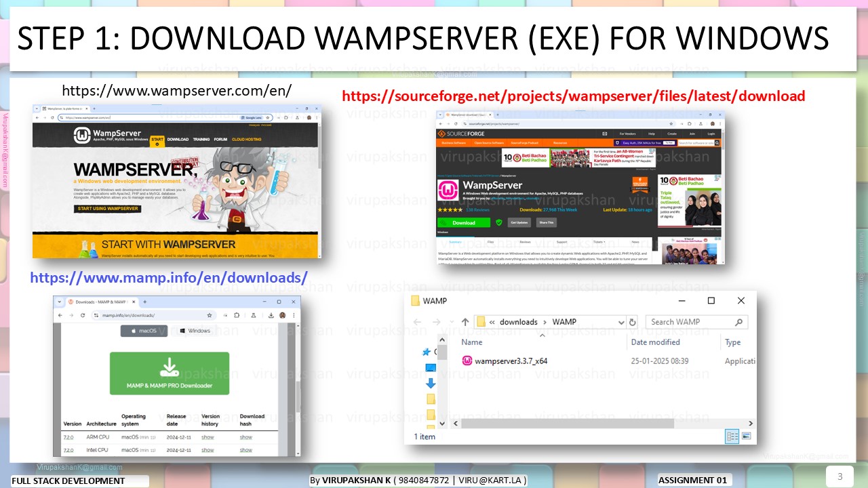The height and width of the screenshot is (488, 868).
Task: Select Quick access star in explorer sidebar
Action: coord(427,352)
